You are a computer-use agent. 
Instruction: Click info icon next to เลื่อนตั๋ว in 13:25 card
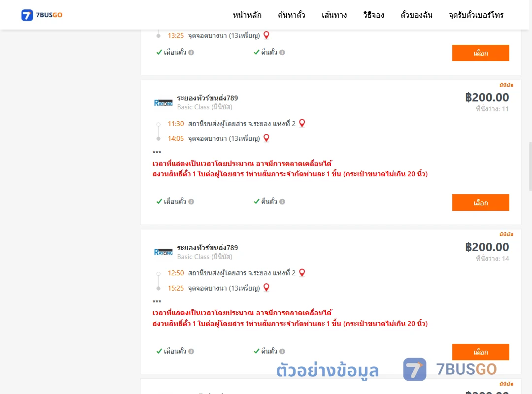191,52
